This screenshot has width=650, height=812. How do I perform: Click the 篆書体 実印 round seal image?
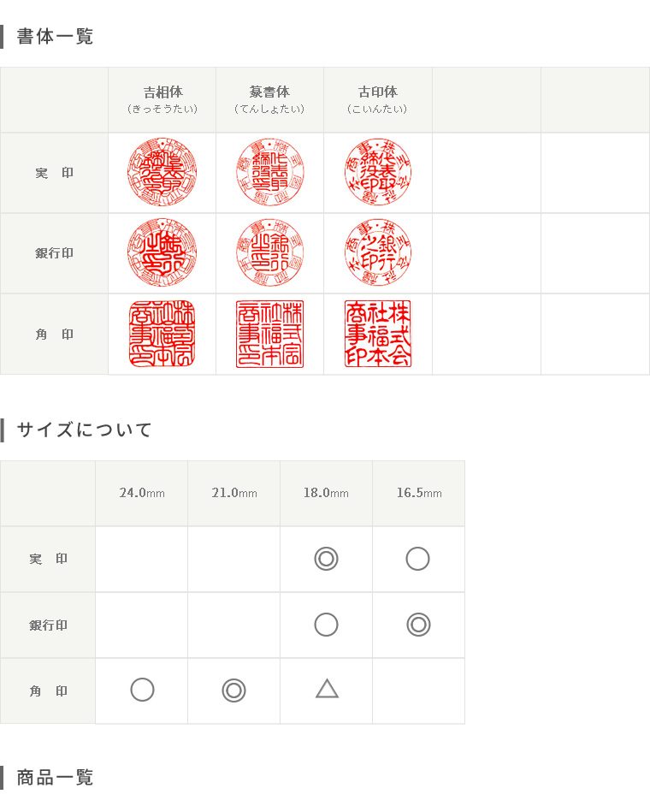click(269, 172)
